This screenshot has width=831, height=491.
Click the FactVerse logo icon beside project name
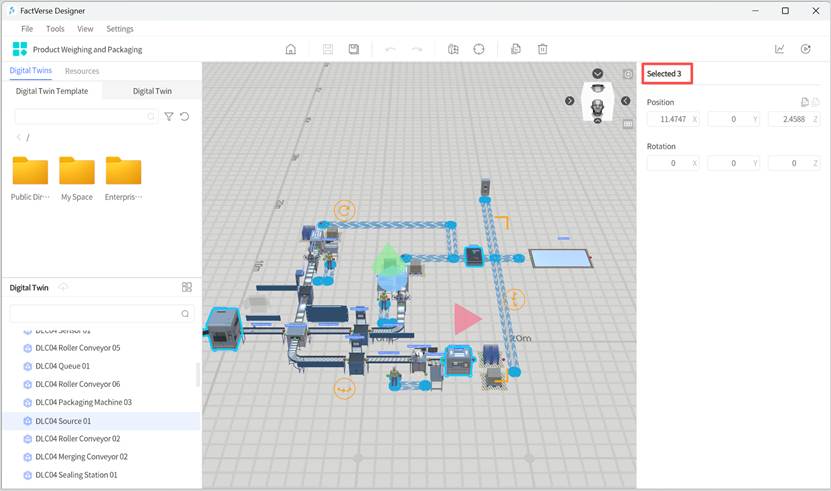pos(20,49)
